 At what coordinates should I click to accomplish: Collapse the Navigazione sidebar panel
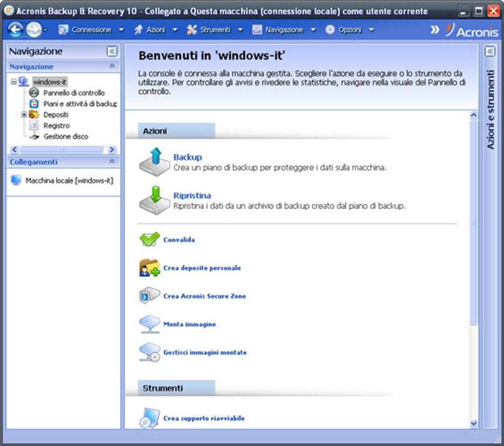coord(111,50)
